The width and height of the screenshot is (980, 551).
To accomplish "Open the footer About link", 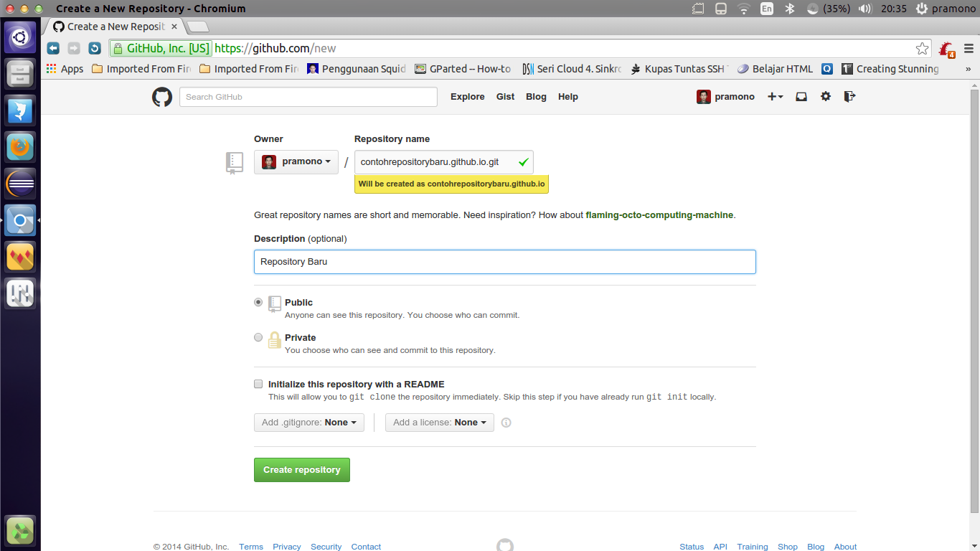I will (846, 547).
